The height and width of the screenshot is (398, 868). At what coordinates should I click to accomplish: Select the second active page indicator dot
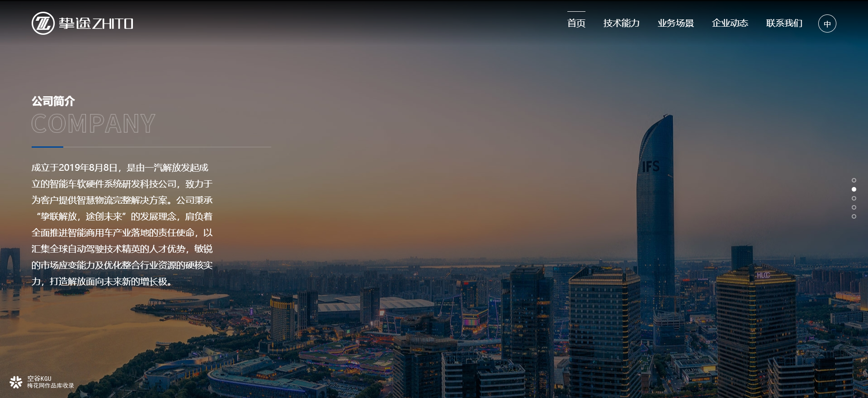854,189
